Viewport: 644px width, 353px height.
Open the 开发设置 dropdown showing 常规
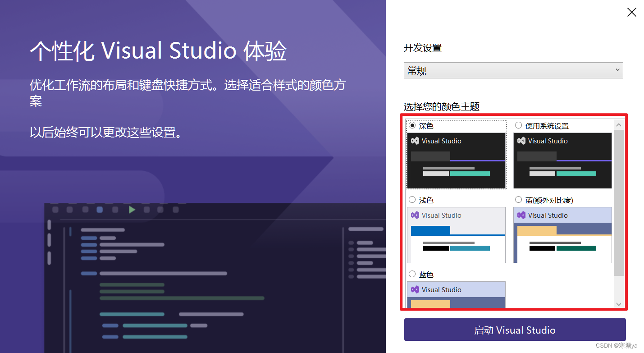pyautogui.click(x=513, y=70)
